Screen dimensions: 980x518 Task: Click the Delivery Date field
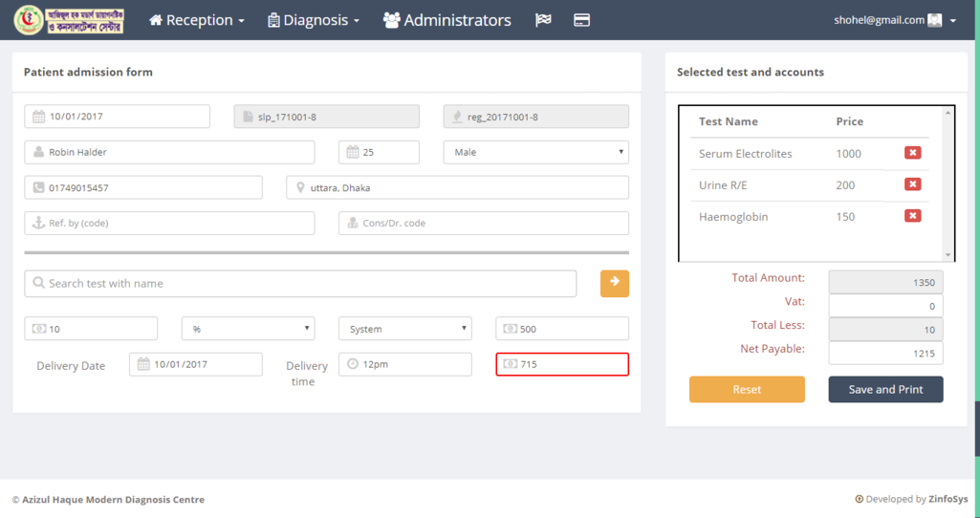point(195,364)
